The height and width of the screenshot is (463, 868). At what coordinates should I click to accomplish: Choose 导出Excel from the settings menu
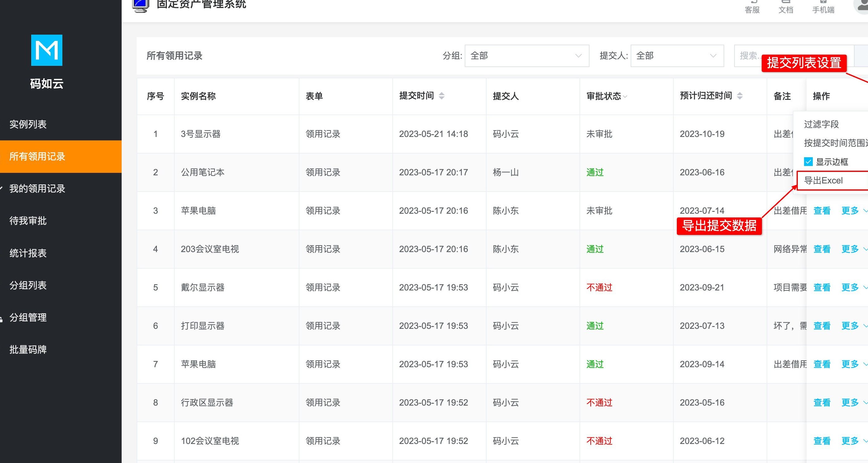(832, 181)
